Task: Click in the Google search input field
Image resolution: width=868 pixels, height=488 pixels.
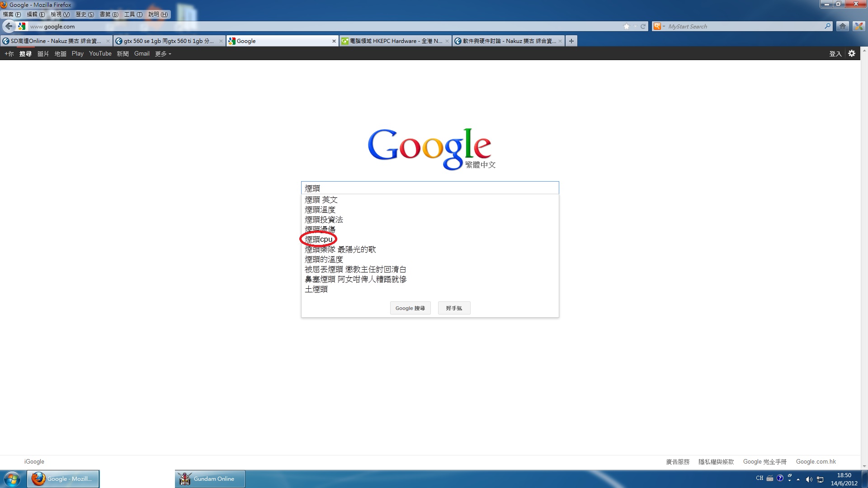Action: pos(429,188)
